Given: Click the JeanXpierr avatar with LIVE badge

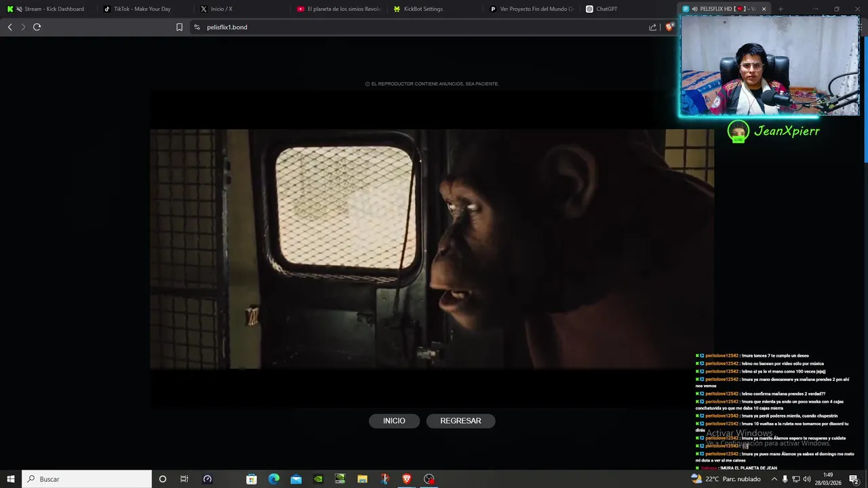Looking at the screenshot, I should (x=738, y=131).
